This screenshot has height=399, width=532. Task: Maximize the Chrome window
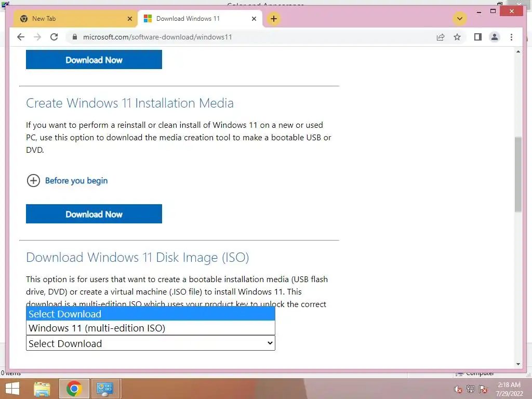[x=493, y=11]
